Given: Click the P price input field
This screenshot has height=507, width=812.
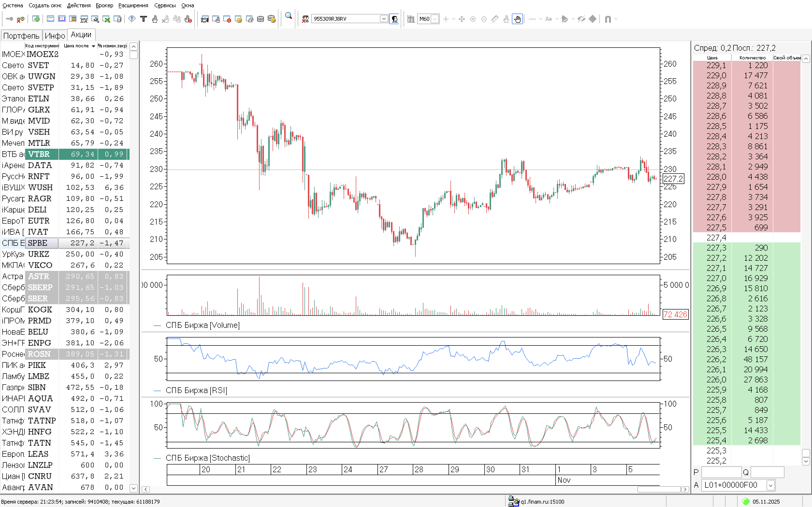Looking at the screenshot, I should (721, 472).
